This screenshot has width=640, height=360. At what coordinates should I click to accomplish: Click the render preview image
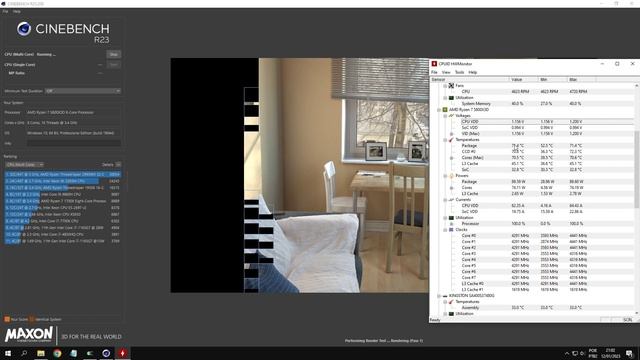click(300, 175)
